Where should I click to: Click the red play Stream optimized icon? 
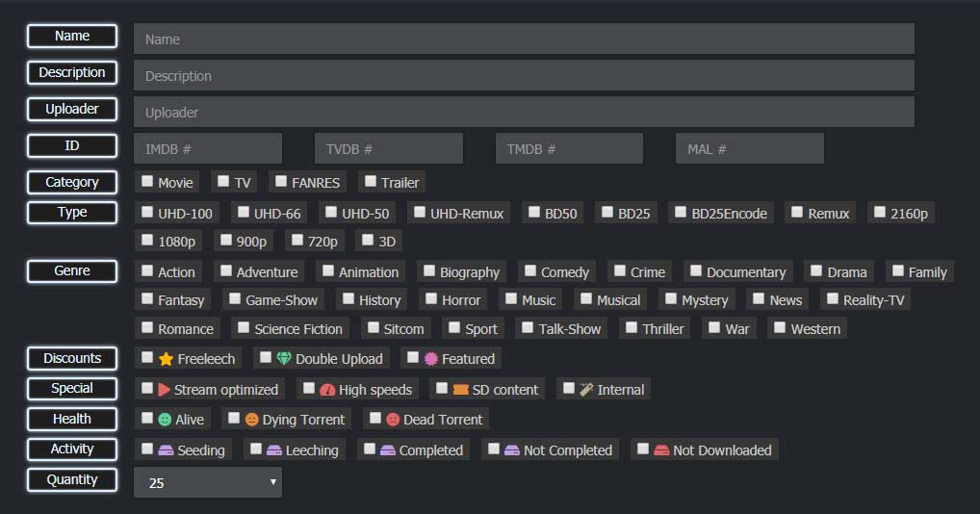[164, 390]
